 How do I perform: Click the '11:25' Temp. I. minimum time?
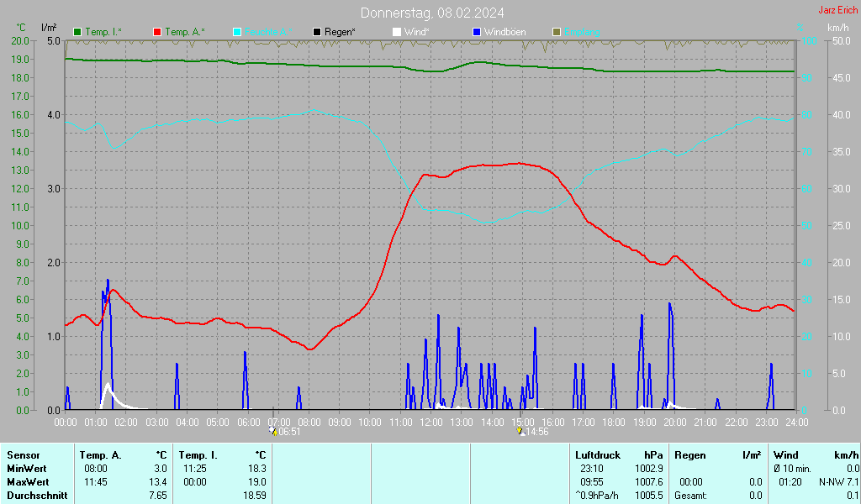[194, 469]
